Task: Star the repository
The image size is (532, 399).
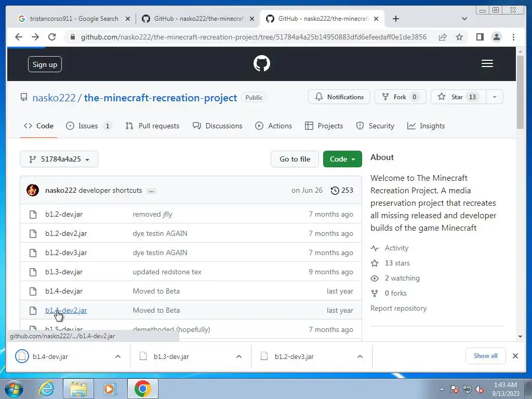Action: (x=458, y=97)
